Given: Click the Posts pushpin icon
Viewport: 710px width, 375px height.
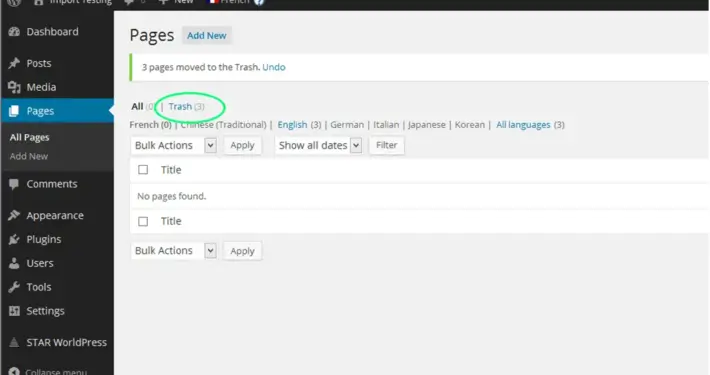Looking at the screenshot, I should 14,63.
